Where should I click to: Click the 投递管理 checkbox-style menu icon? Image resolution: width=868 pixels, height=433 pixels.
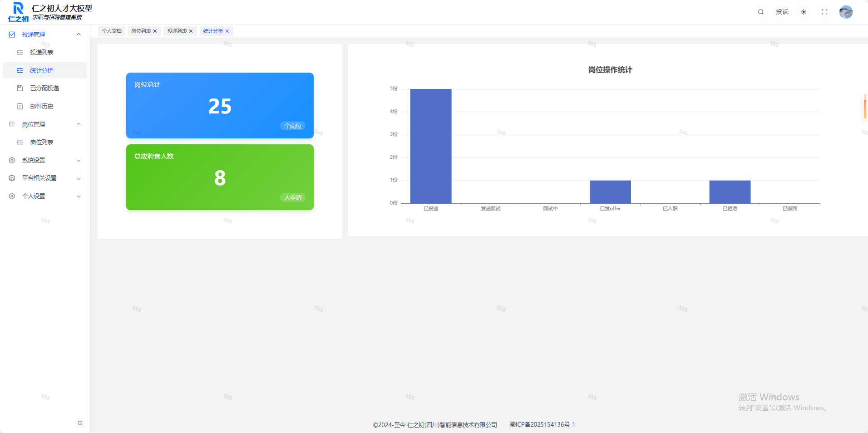(x=12, y=34)
